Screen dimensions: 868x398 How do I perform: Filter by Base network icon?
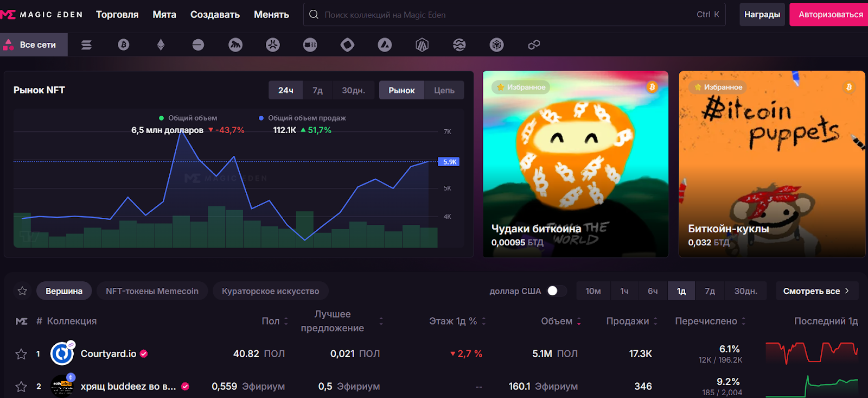pos(198,45)
